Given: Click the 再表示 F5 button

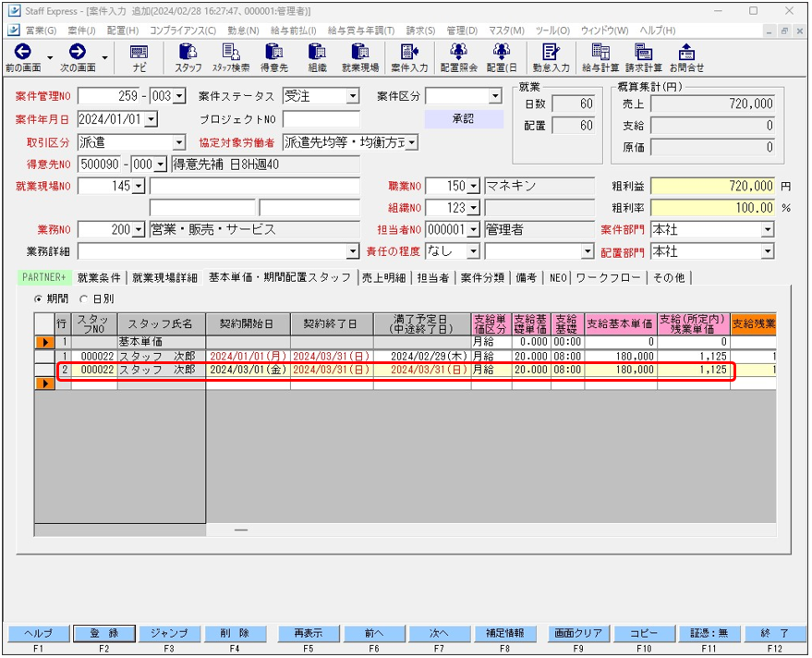Looking at the screenshot, I should [309, 633].
